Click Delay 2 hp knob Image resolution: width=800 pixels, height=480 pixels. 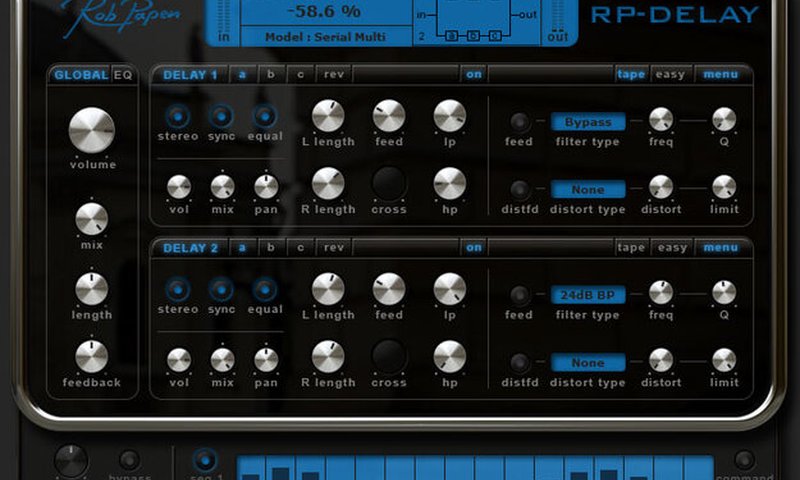(450, 356)
